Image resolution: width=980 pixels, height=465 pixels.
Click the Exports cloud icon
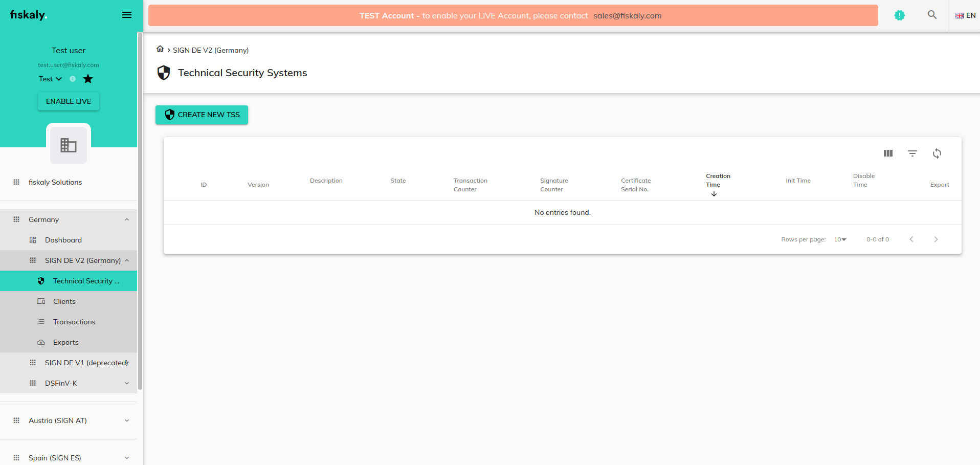click(x=41, y=342)
